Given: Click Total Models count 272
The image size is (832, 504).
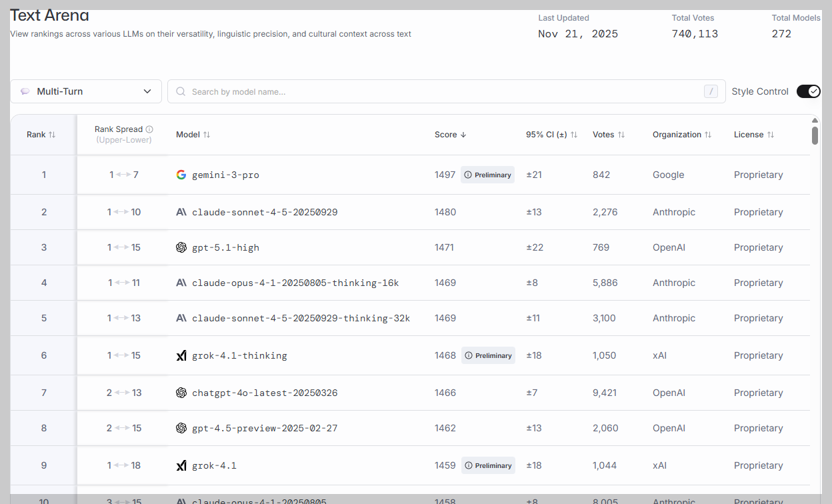Looking at the screenshot, I should click(x=781, y=34).
